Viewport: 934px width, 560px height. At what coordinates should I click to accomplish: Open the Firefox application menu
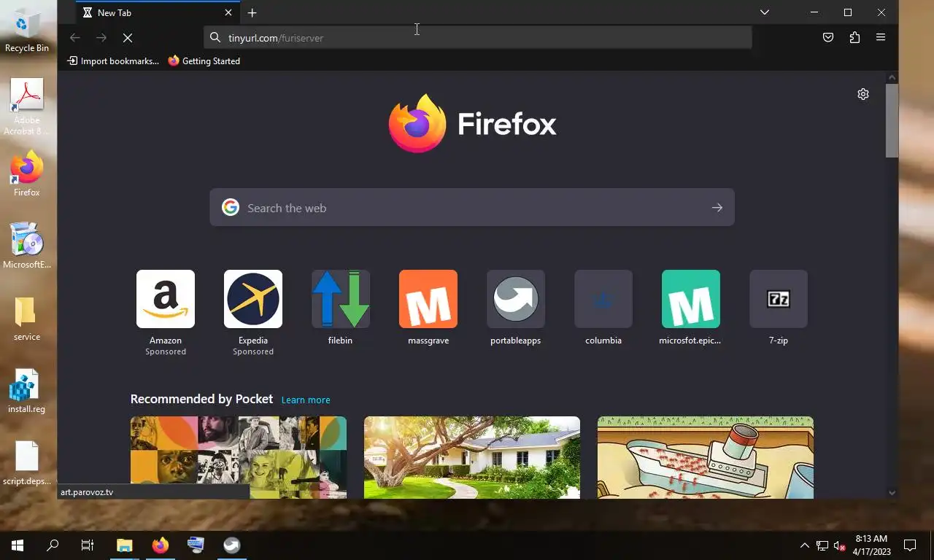881,38
